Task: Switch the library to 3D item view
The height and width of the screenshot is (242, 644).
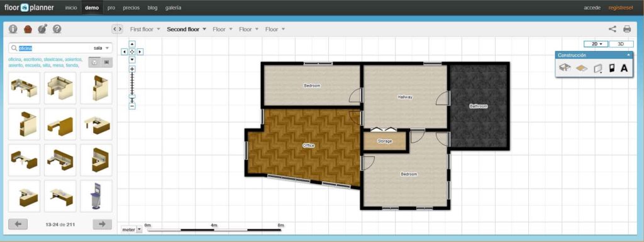Action: (95, 62)
